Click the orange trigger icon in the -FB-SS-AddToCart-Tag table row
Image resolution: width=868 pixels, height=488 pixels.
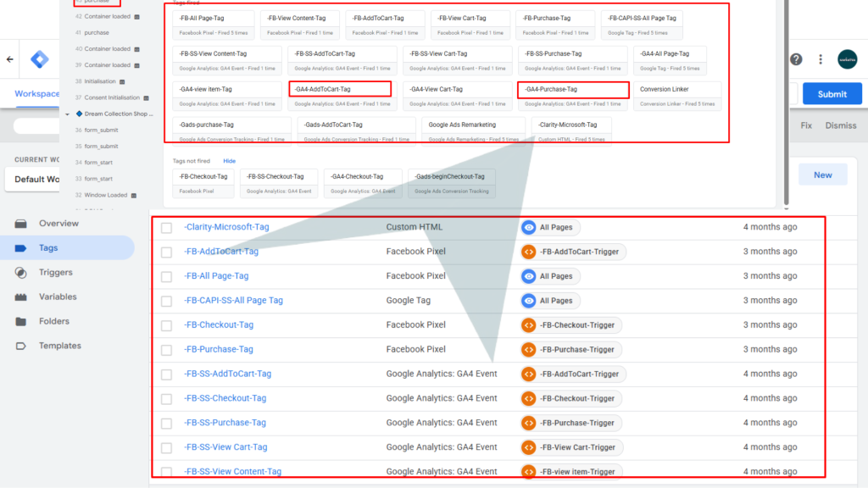[x=529, y=374]
